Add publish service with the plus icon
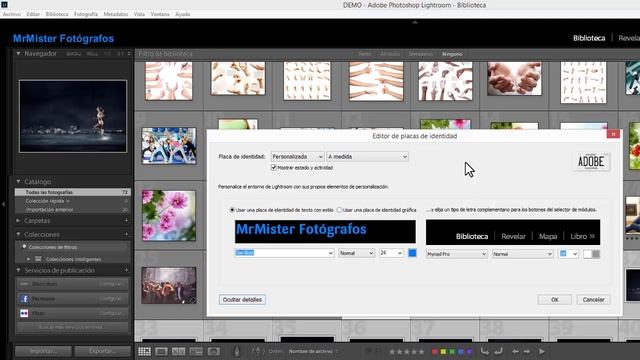 point(127,270)
